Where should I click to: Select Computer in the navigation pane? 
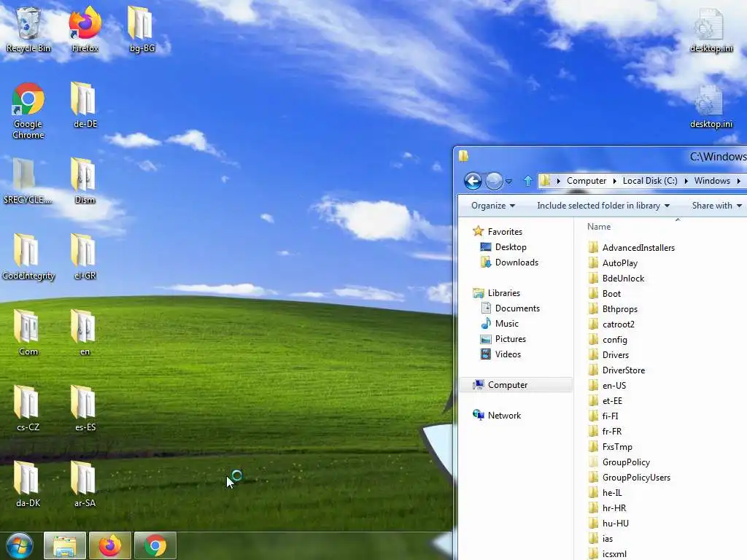tap(516, 385)
